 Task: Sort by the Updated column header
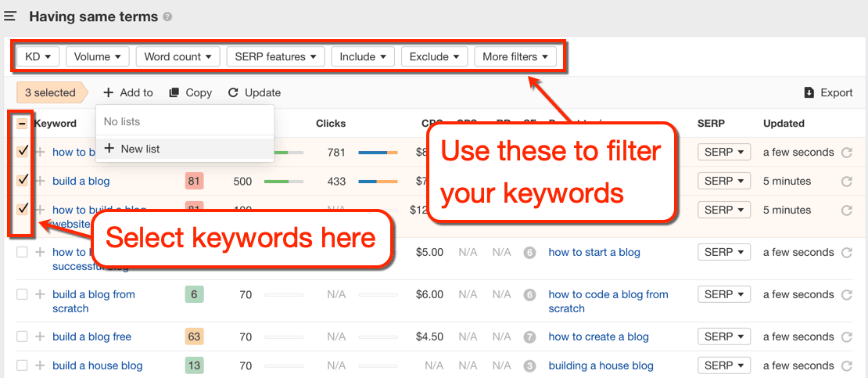(x=784, y=124)
